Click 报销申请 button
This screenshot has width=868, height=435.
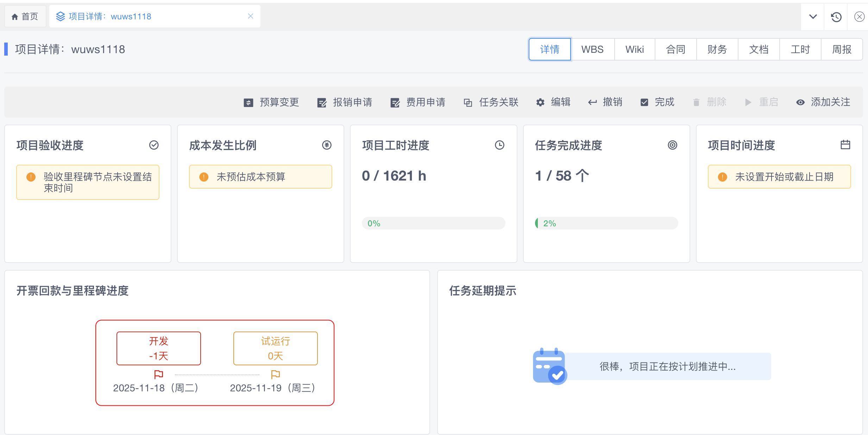click(345, 102)
